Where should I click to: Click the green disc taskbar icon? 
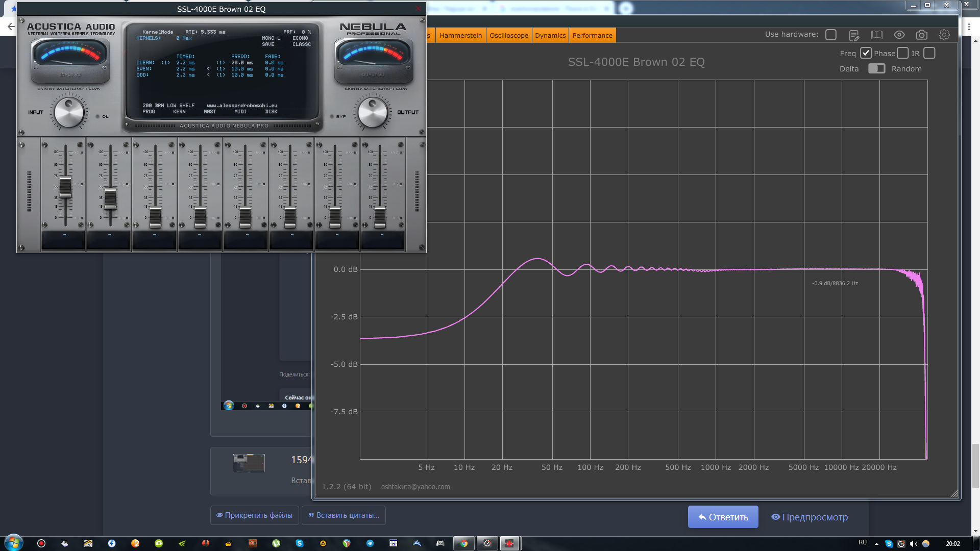[159, 543]
